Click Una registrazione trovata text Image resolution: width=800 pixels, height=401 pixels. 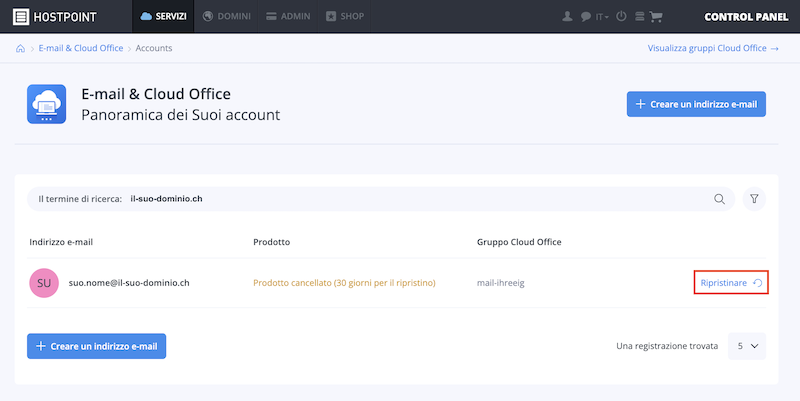point(667,346)
